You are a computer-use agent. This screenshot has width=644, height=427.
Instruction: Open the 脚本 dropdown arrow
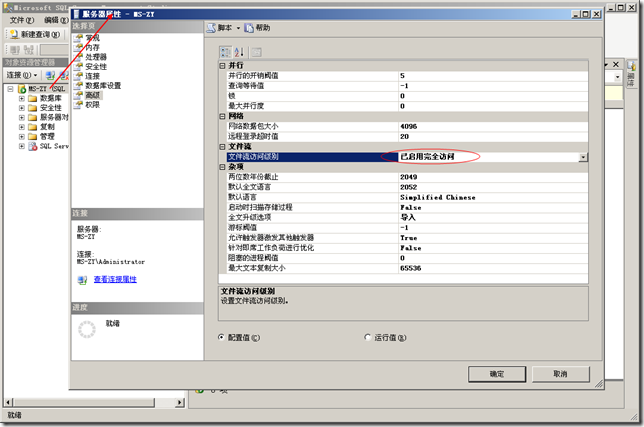coord(238,28)
